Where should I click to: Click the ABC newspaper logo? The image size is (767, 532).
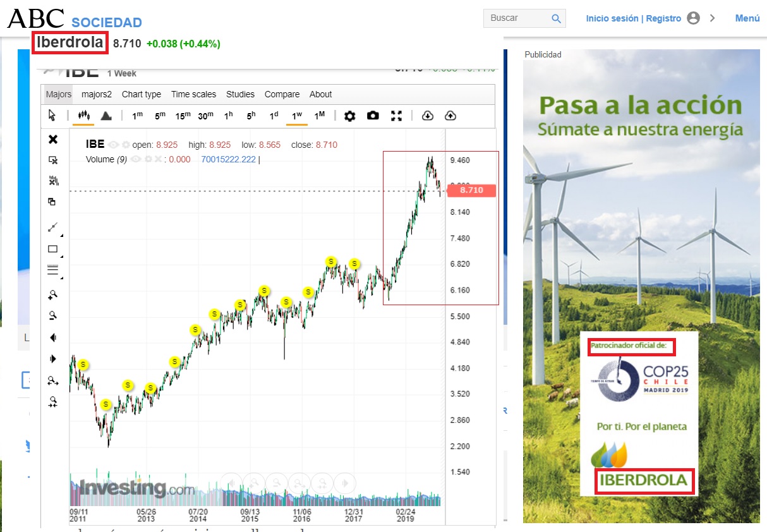[36, 19]
